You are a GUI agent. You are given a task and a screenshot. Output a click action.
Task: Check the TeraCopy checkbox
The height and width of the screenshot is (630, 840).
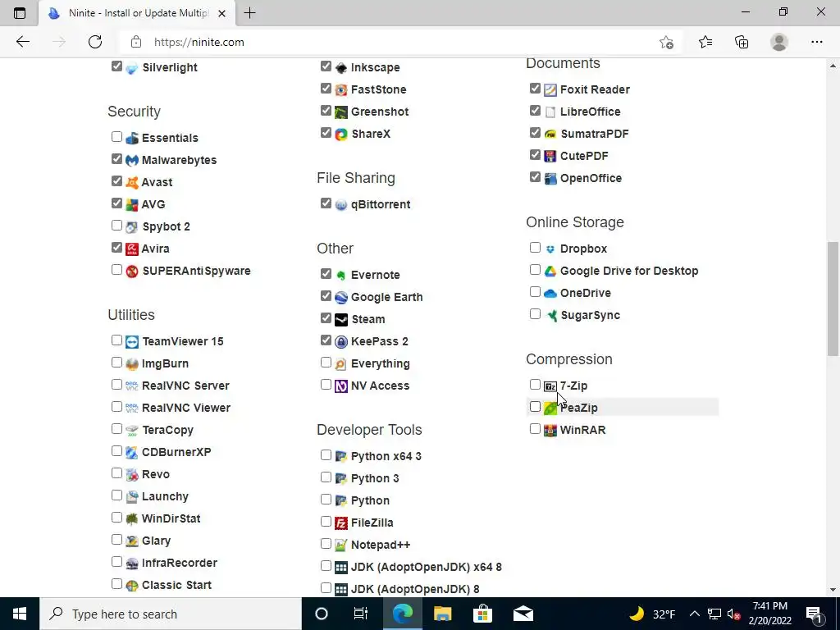tap(116, 428)
